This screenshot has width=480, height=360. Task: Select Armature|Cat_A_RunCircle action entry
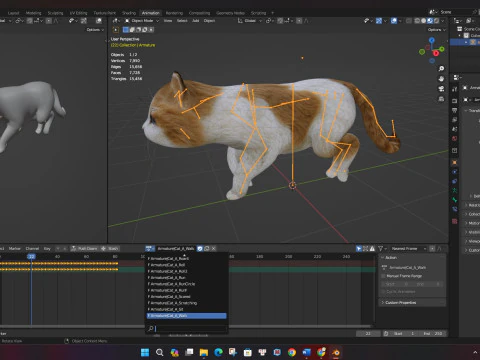tap(187, 284)
